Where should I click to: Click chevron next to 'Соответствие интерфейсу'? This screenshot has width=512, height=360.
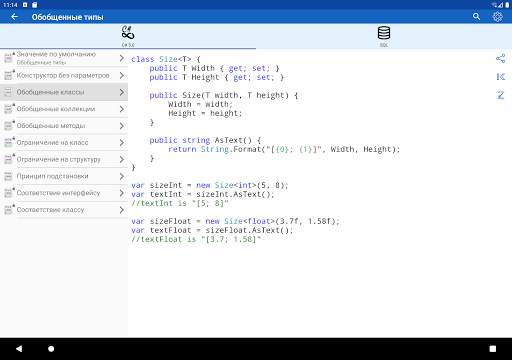pyautogui.click(x=122, y=193)
